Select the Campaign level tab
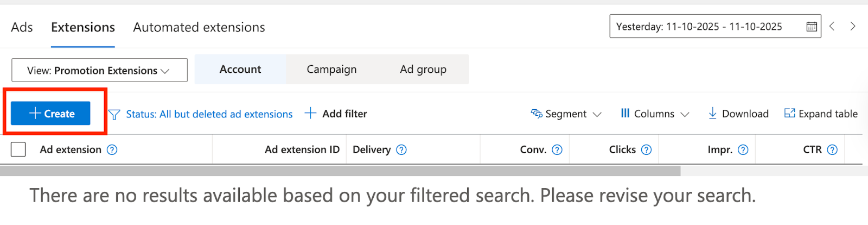The height and width of the screenshot is (225, 868). [x=331, y=70]
